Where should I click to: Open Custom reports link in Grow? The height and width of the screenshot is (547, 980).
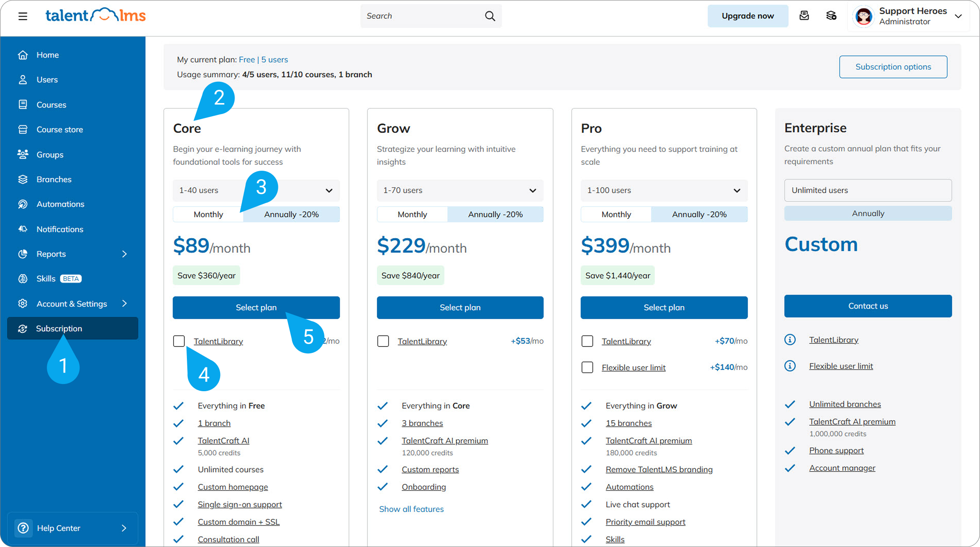(430, 470)
